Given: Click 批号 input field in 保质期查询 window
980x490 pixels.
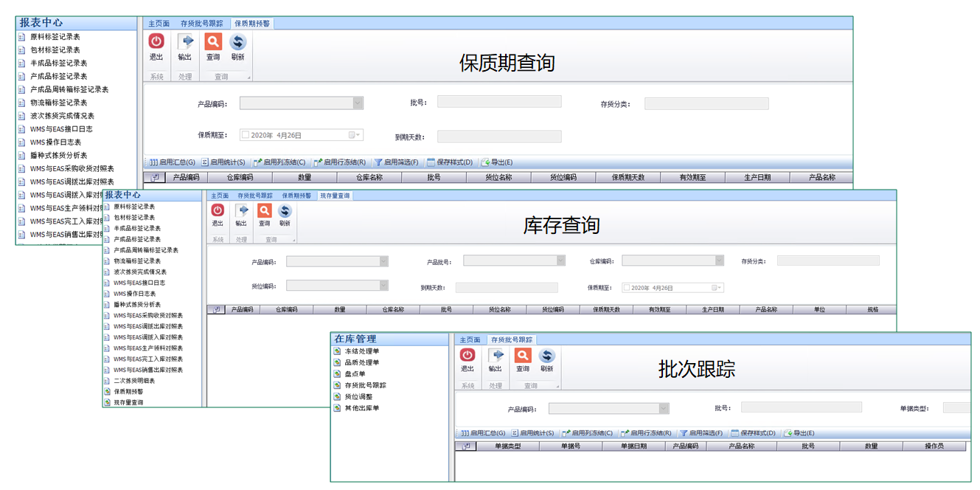Looking at the screenshot, I should point(499,102).
